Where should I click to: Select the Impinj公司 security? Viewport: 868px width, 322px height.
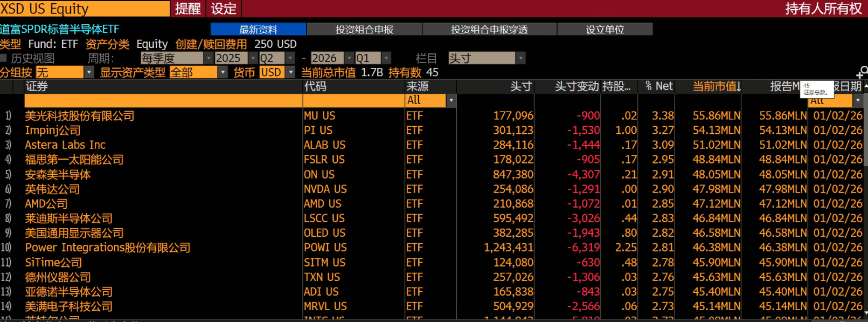[53, 130]
